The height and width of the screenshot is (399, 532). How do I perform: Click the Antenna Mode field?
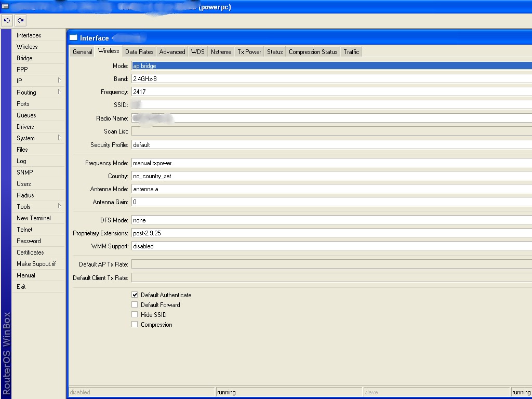[x=331, y=189]
